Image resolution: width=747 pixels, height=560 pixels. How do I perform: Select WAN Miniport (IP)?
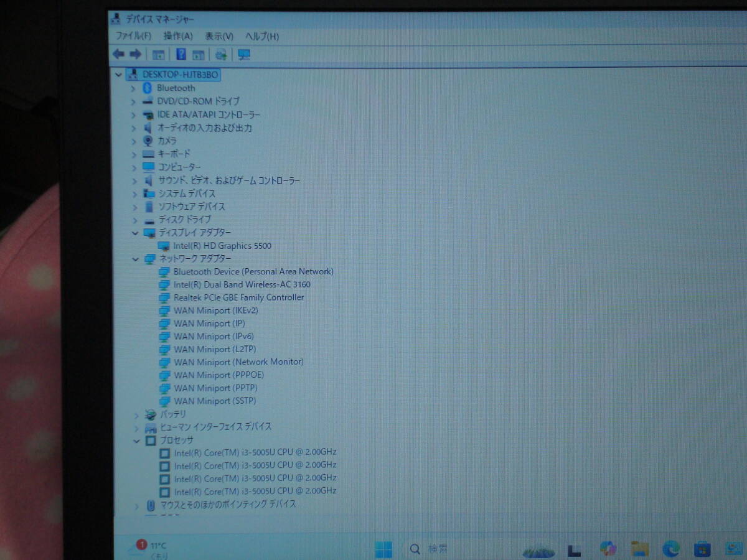[x=210, y=324]
